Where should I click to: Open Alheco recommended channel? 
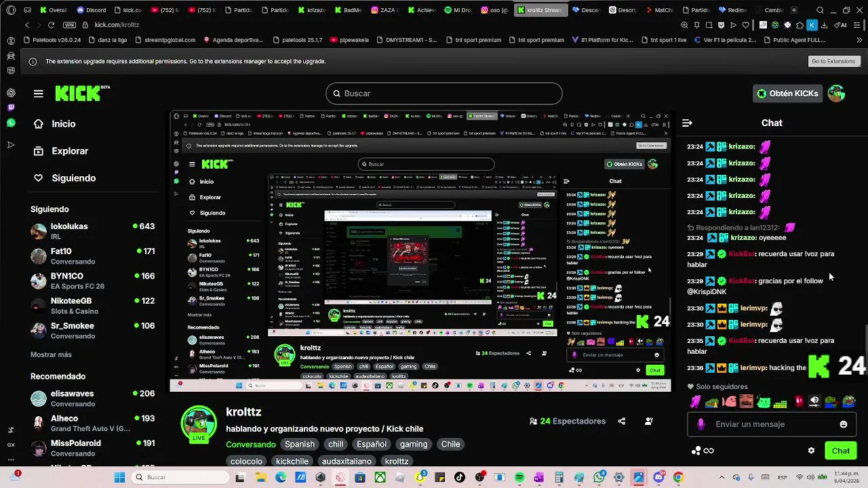(93, 424)
